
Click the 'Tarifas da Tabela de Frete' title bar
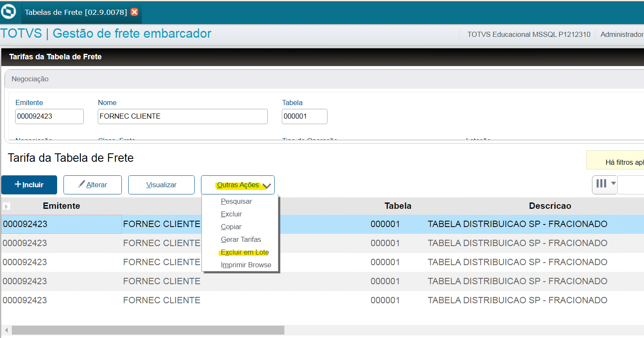pos(322,57)
